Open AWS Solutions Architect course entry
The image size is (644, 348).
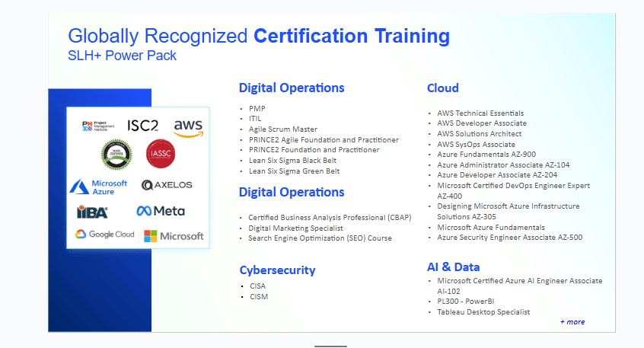479,134
